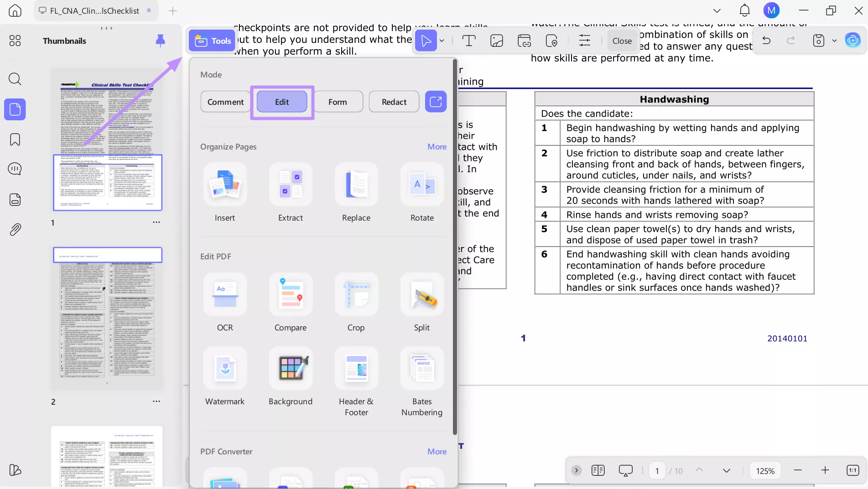Click the Replace pages icon
The height and width of the screenshot is (489, 868).
(x=356, y=185)
